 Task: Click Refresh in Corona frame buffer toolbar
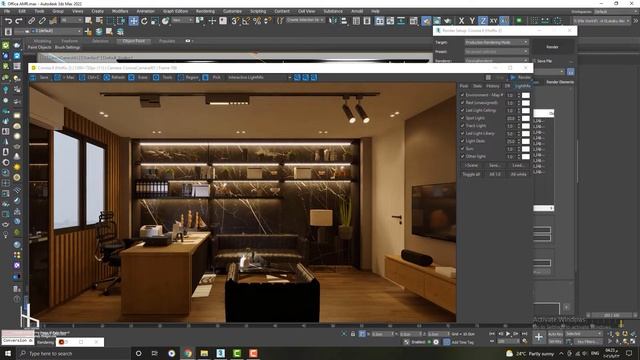pyautogui.click(x=114, y=78)
